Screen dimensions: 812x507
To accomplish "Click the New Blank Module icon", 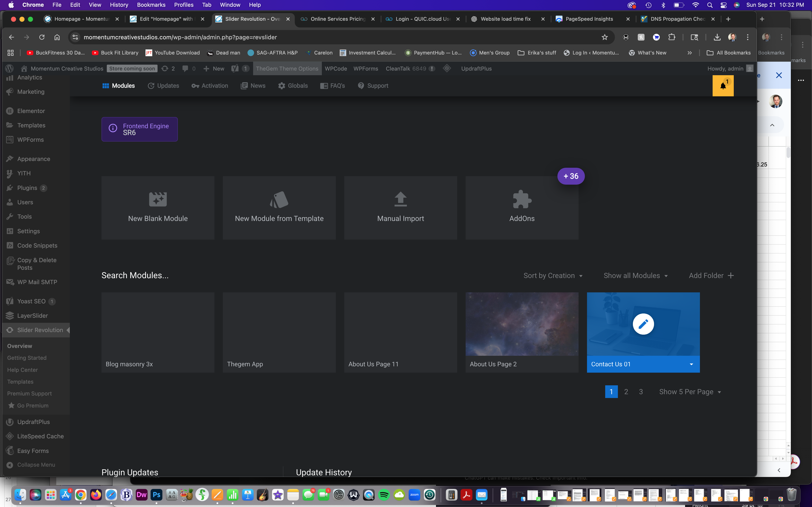I will point(158,199).
